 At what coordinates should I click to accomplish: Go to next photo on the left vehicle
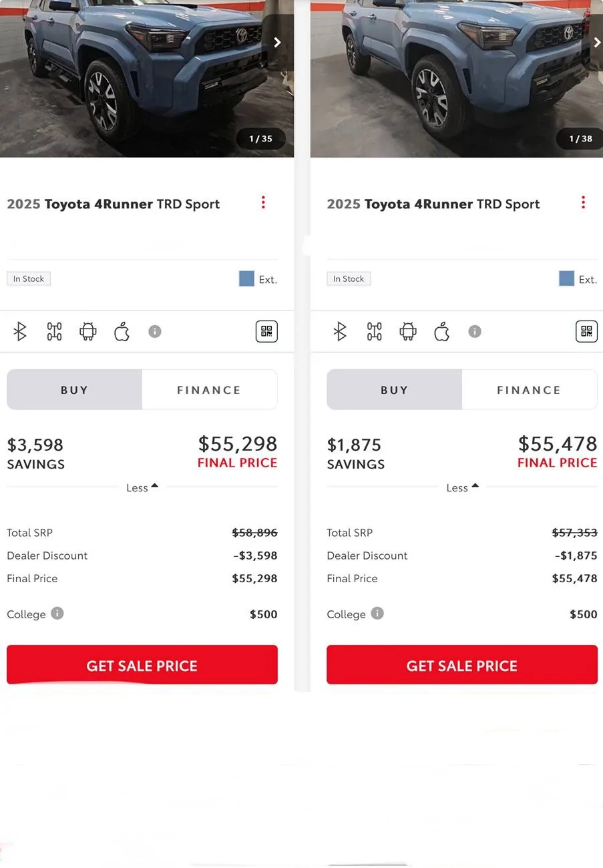pos(277,43)
